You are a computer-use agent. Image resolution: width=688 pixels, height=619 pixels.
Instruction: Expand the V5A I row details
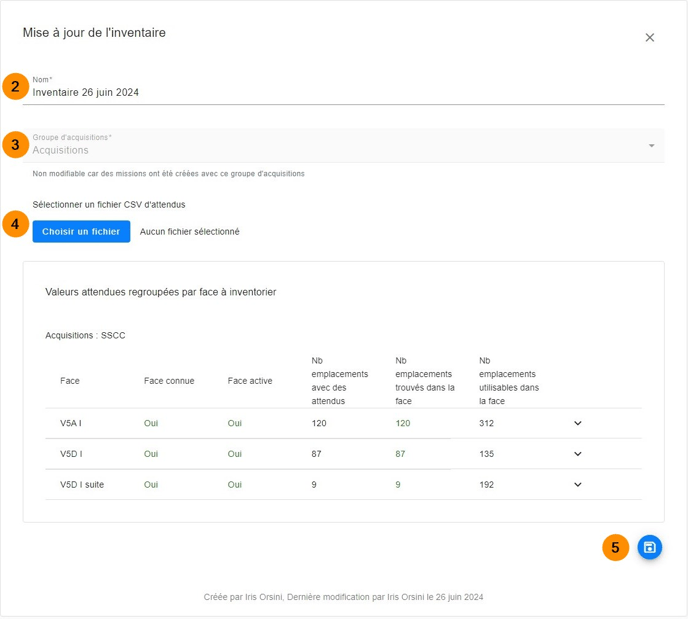[577, 423]
